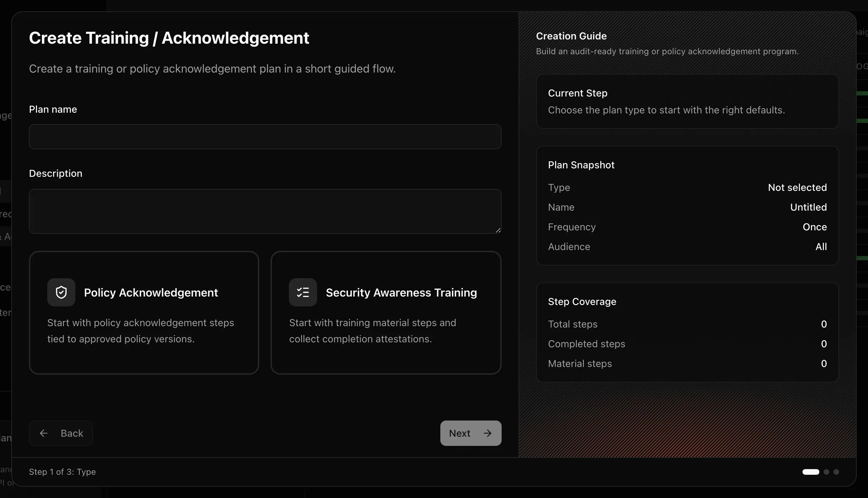The image size is (868, 498).
Task: Click the second step indicator dot
Action: 826,472
